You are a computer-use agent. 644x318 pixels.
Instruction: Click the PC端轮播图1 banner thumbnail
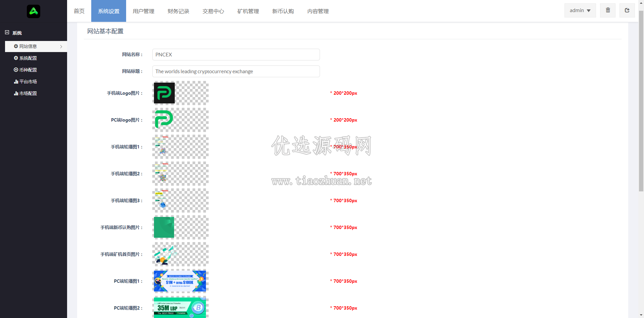click(180, 281)
